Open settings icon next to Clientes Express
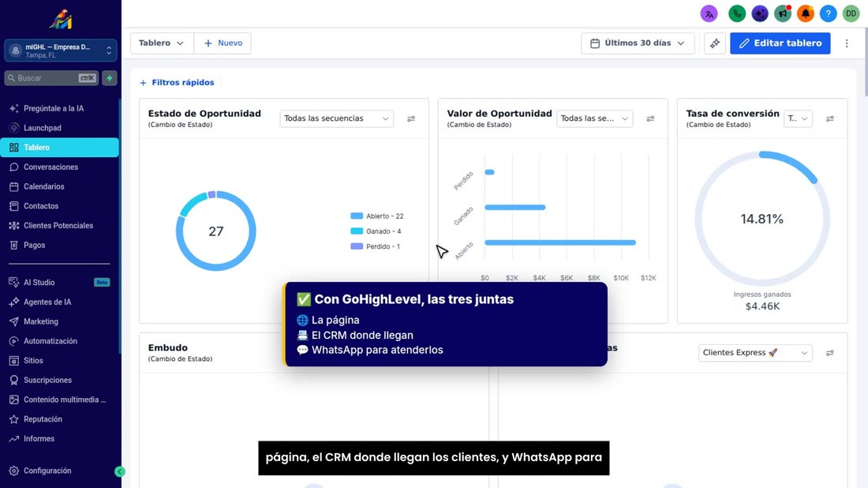Screen dimensions: 868x488 pos(830,353)
